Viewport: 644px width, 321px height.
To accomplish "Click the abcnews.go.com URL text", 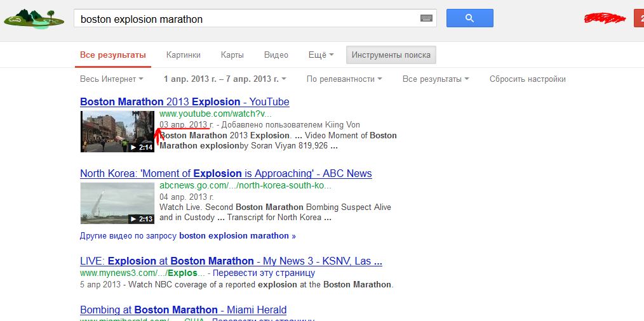I will (245, 185).
